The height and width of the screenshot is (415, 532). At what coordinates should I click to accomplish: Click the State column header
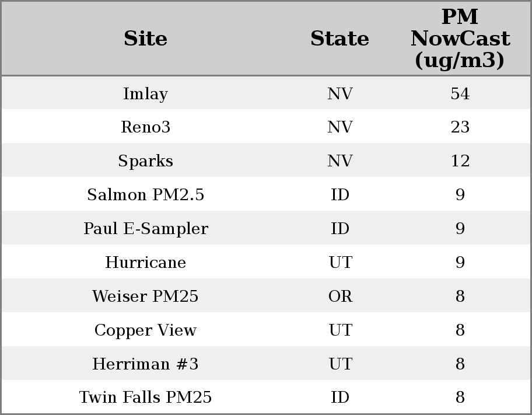(x=339, y=39)
